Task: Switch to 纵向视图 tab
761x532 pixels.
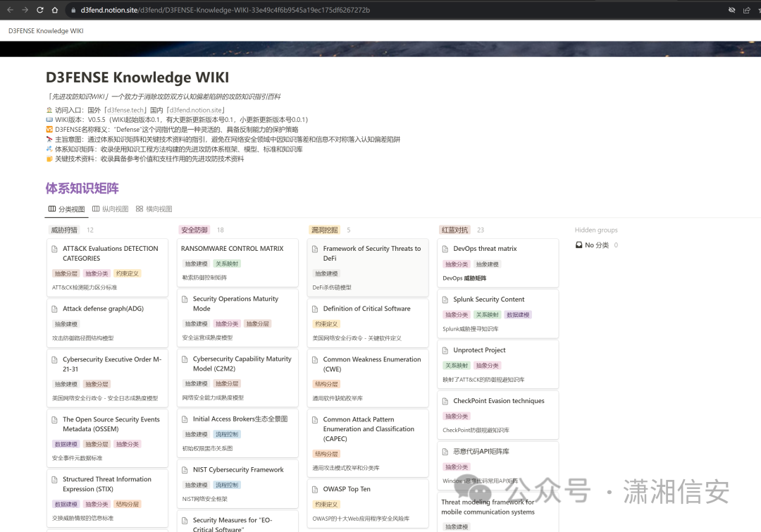Action: click(x=110, y=209)
